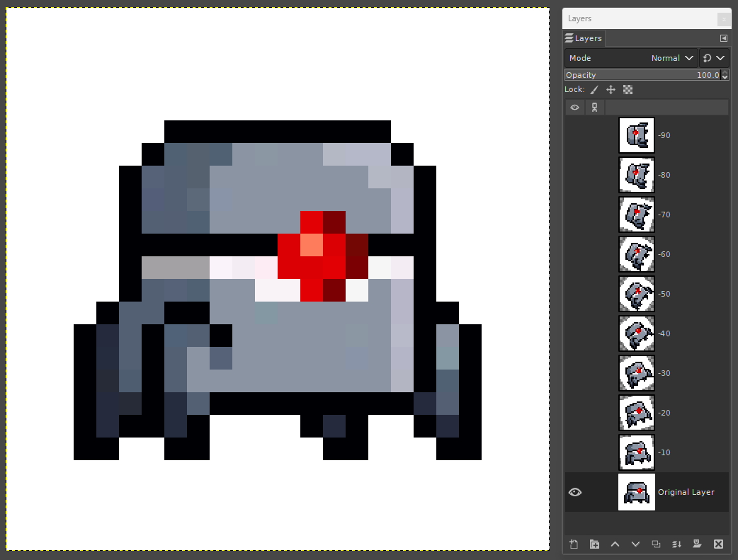Click the eye column header icon
Screen dimensions: 738x560
click(574, 108)
